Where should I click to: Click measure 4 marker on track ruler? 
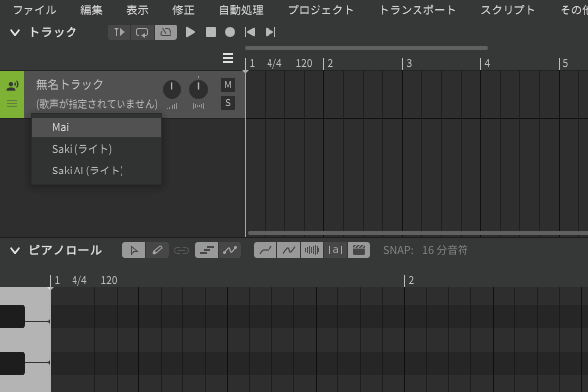(x=487, y=63)
